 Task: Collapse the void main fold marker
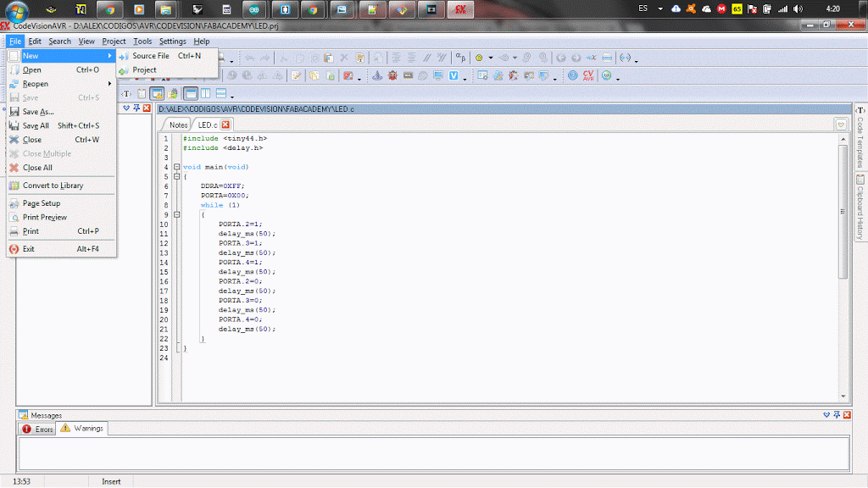tap(176, 167)
